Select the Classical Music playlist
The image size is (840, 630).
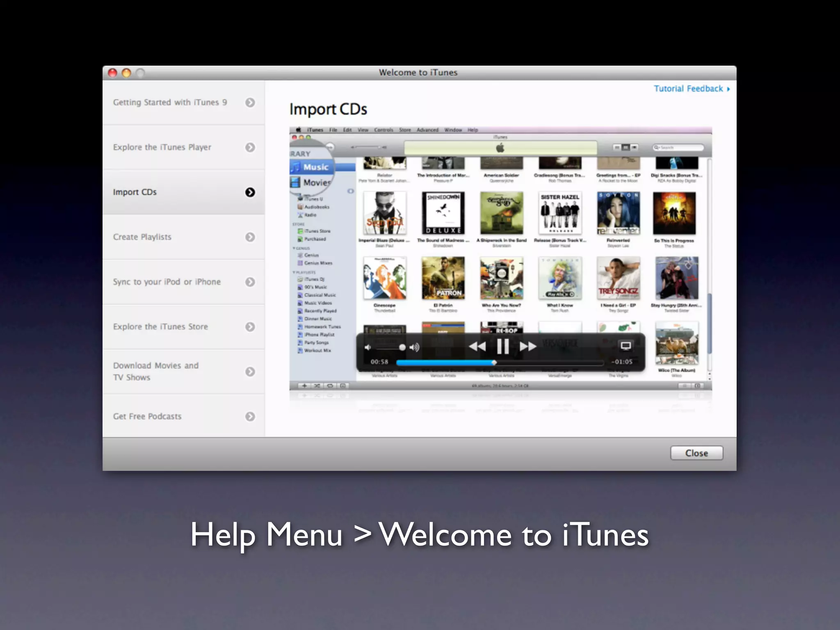click(x=317, y=295)
